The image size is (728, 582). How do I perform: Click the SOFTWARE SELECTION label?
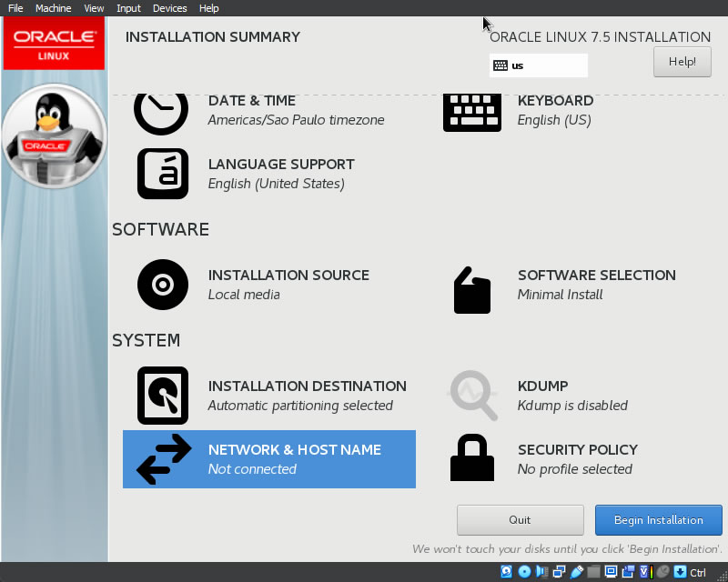(x=597, y=276)
